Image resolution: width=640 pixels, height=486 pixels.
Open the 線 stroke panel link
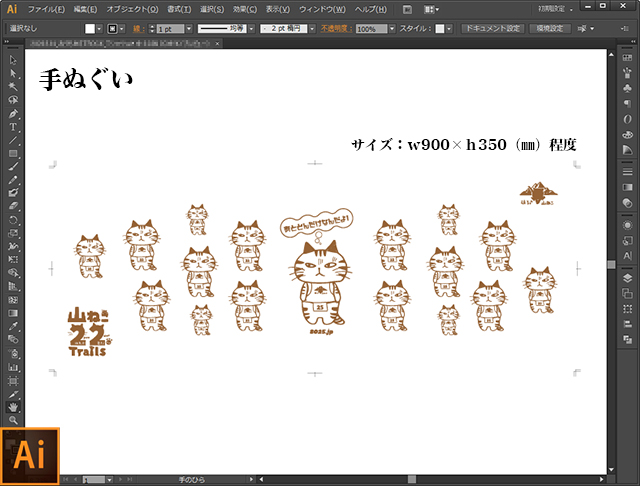coord(139,29)
